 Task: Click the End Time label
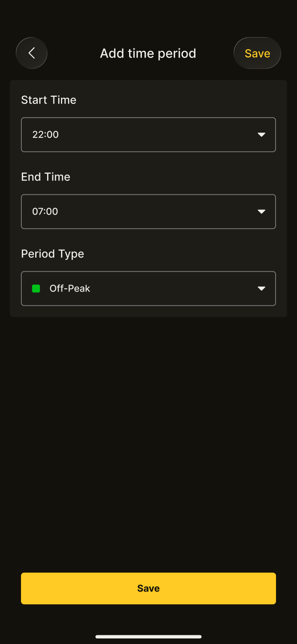pyautogui.click(x=46, y=177)
